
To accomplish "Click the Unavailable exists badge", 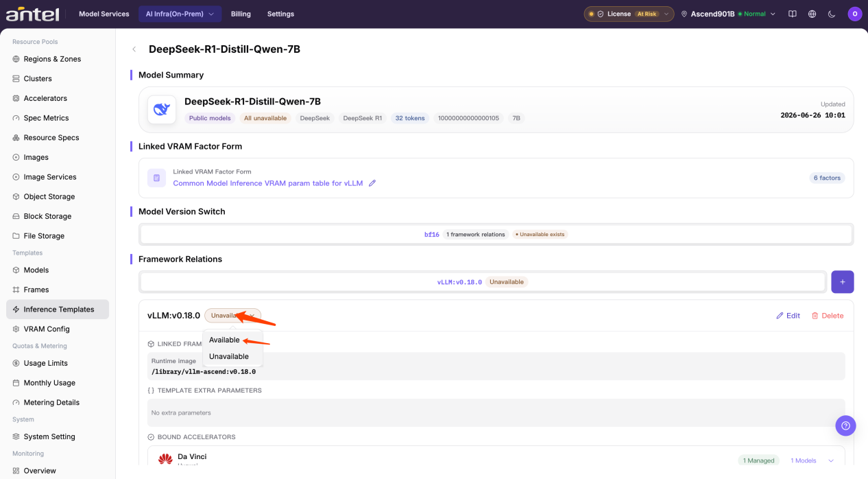I will pos(540,235).
